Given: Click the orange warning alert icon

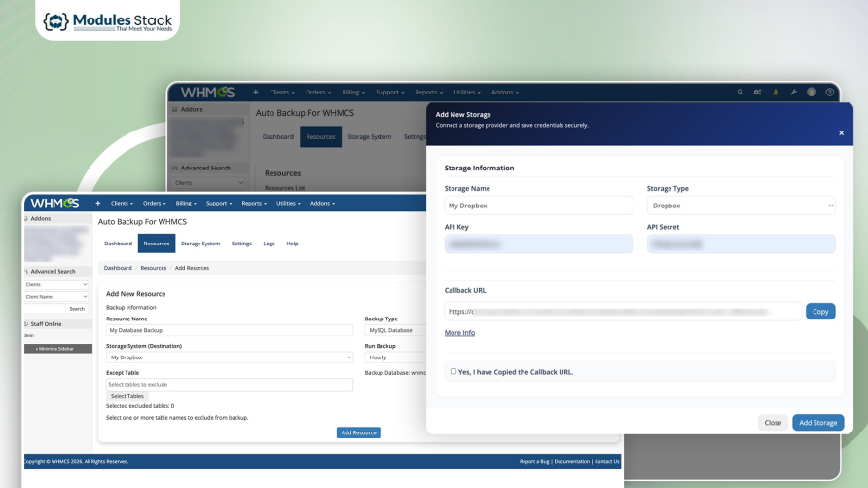Looking at the screenshot, I should tap(776, 93).
